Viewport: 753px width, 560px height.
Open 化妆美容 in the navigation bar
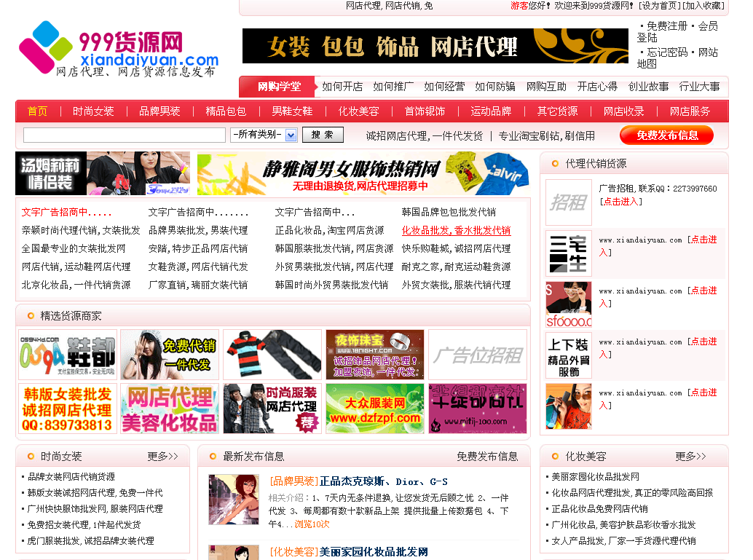(x=358, y=111)
